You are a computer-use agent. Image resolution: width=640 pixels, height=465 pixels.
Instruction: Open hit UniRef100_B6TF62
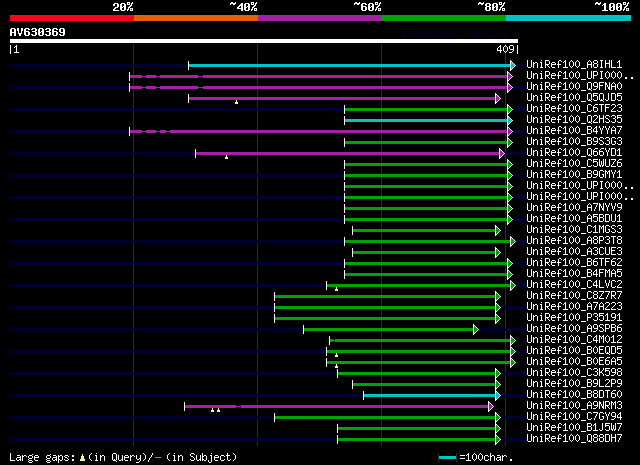click(x=574, y=263)
